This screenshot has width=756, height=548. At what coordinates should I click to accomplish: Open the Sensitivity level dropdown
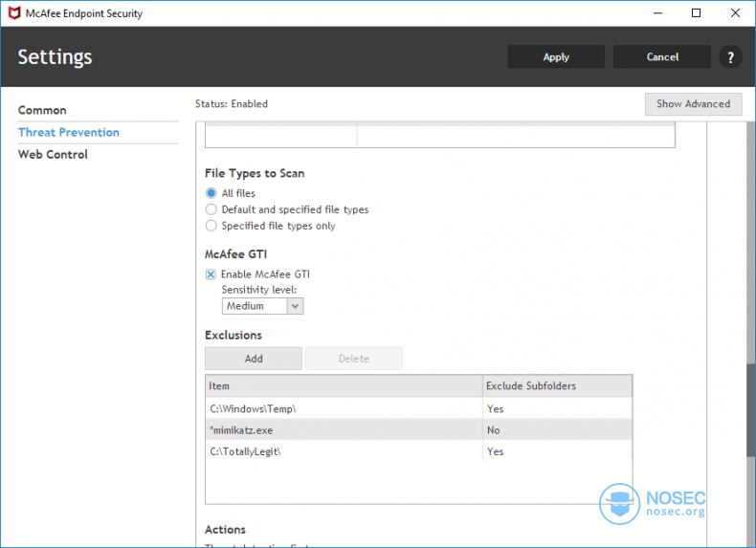[262, 306]
